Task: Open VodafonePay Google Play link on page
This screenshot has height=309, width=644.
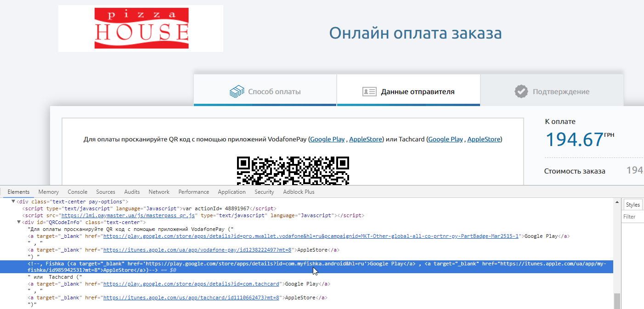Action: 327,139
